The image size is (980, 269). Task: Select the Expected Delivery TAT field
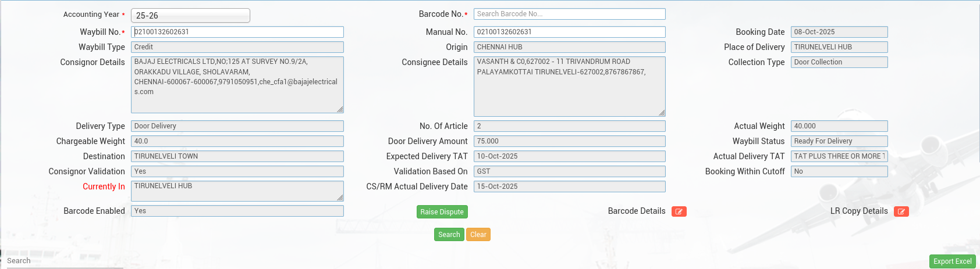coord(569,156)
